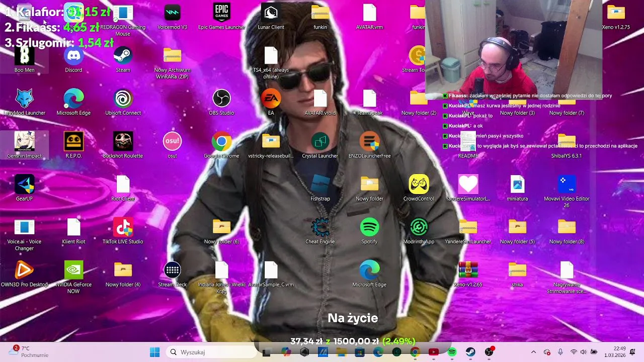Expand hidden system tray icons chevron
Viewport: 644px width, 362px height.
[534, 352]
